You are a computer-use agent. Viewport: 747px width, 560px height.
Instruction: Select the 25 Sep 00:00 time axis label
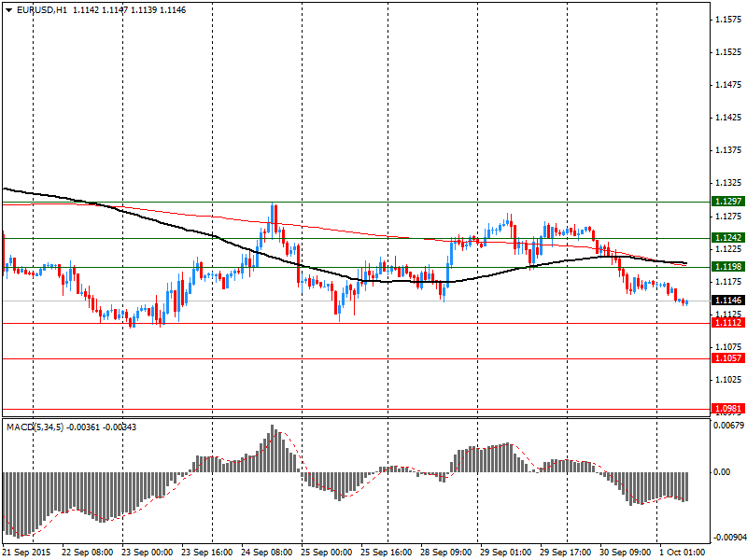coord(327,553)
